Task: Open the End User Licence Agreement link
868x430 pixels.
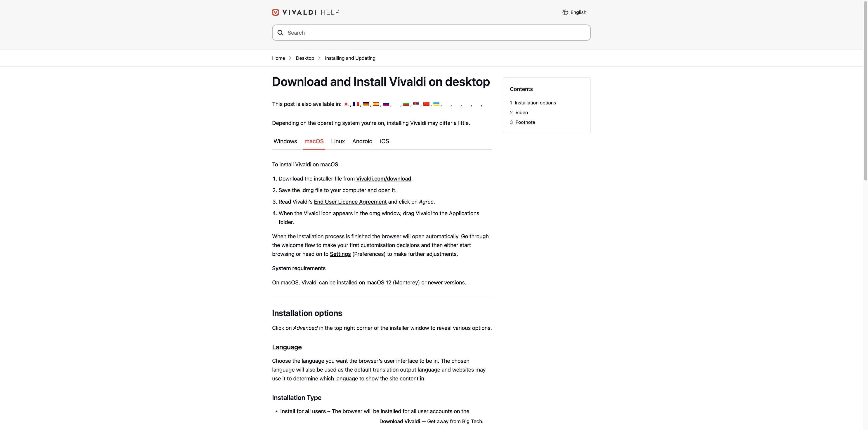Action: (350, 202)
